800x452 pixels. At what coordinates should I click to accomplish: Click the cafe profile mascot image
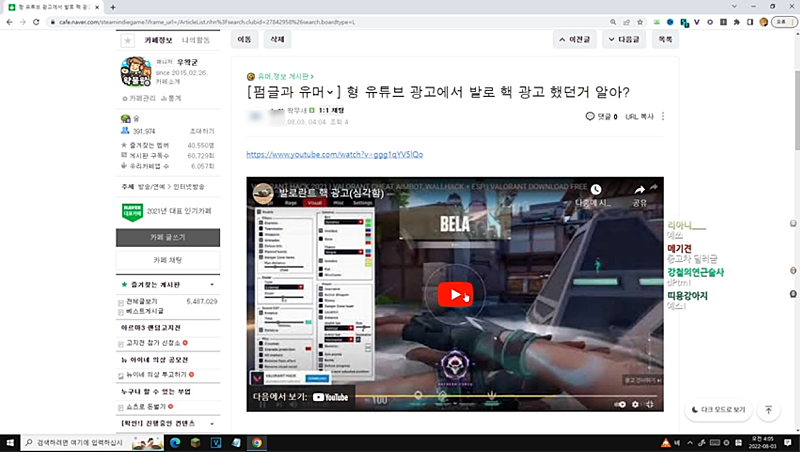pyautogui.click(x=136, y=71)
